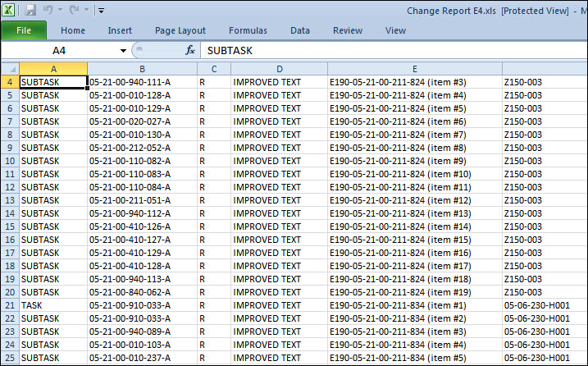The image size is (588, 366).
Task: Select column D header
Action: pyautogui.click(x=280, y=69)
